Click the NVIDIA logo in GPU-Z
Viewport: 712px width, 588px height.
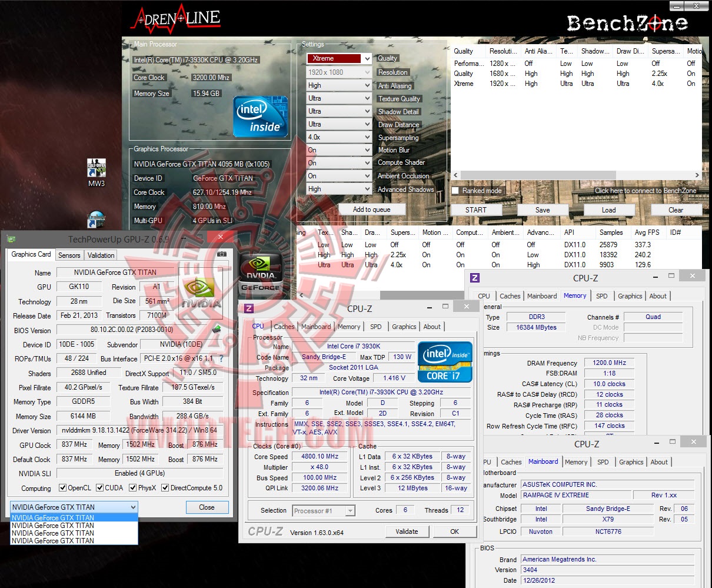tap(201, 293)
